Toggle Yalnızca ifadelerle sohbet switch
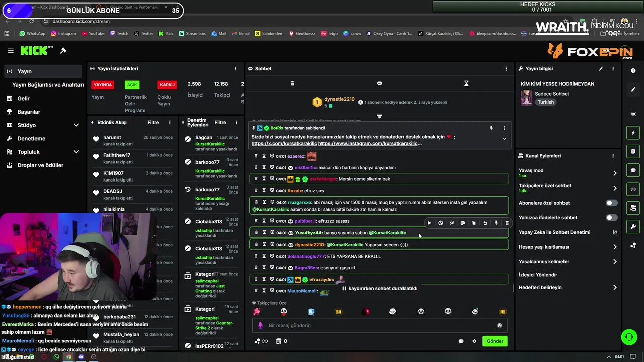The image size is (644, 362). (x=611, y=218)
